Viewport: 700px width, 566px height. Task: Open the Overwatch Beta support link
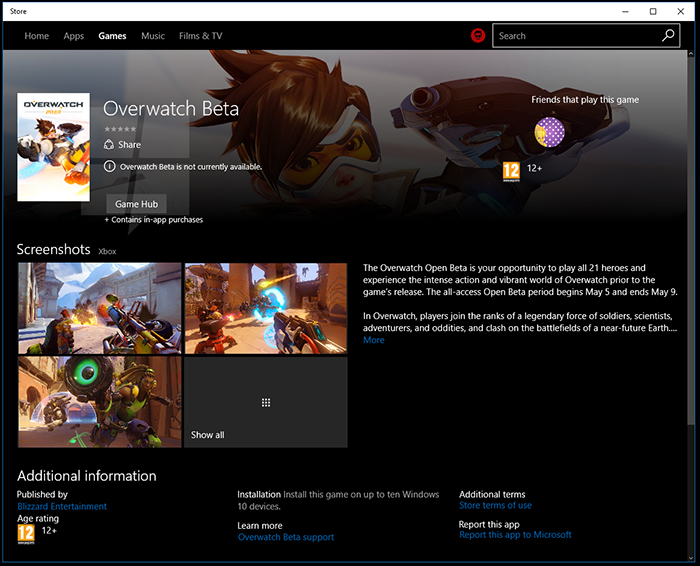[286, 537]
